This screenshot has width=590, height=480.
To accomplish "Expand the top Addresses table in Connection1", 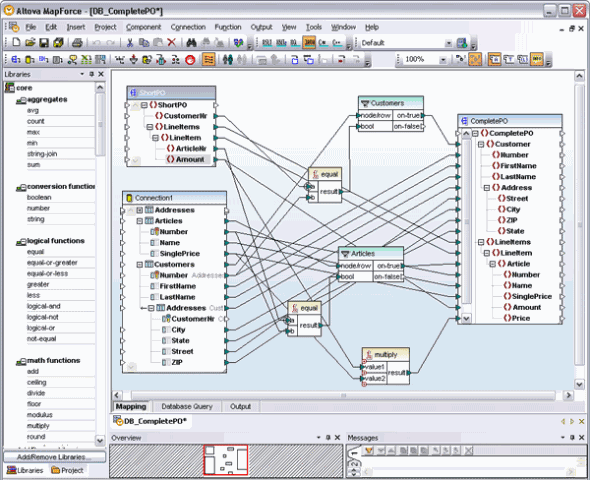I will pyautogui.click(x=140, y=210).
